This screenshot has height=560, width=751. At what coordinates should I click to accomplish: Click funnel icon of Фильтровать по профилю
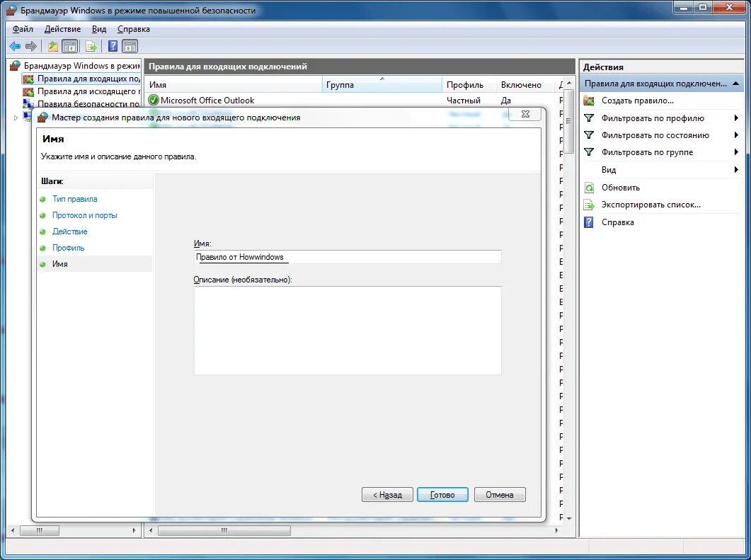[589, 118]
